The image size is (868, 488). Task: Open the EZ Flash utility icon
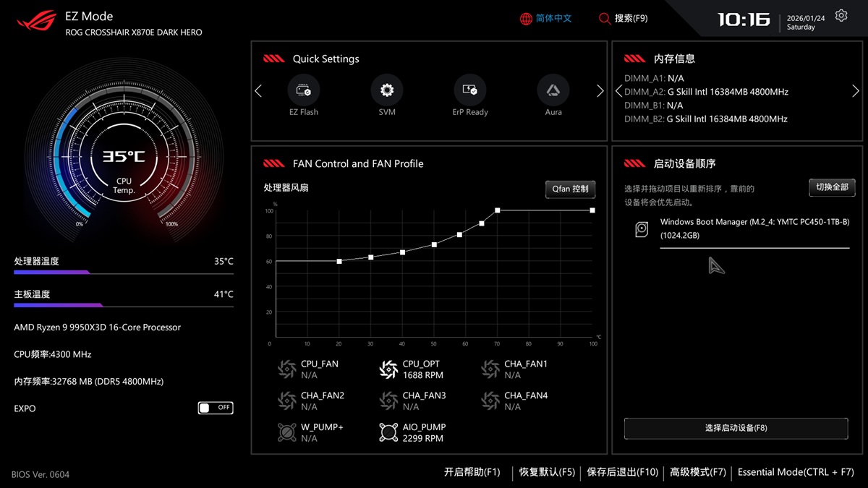(304, 90)
